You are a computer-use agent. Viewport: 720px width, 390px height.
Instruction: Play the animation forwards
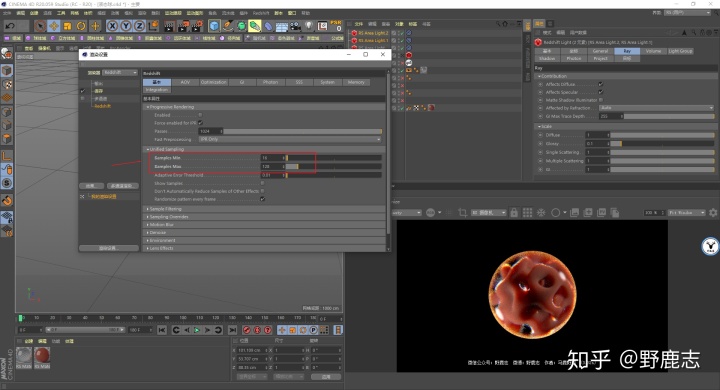[197, 330]
